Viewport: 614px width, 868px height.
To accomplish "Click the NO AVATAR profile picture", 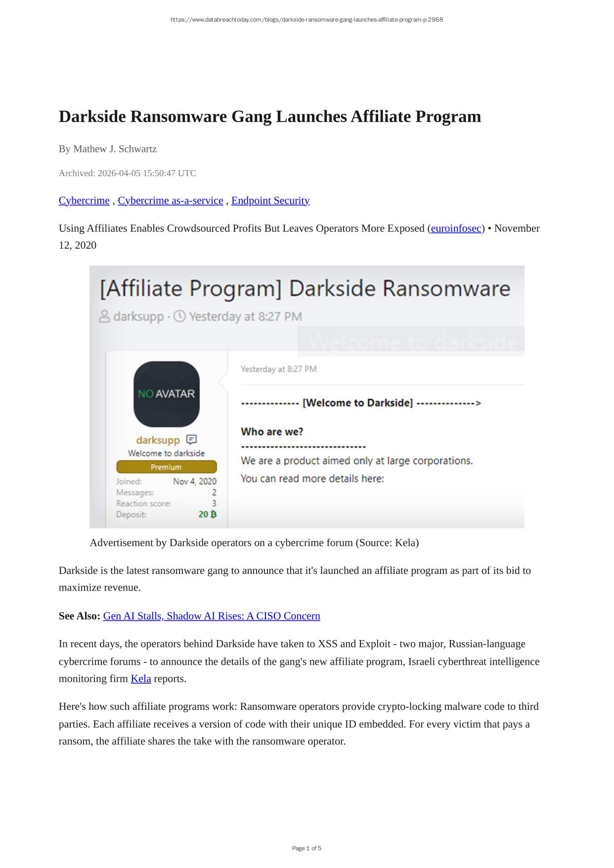I will click(167, 394).
